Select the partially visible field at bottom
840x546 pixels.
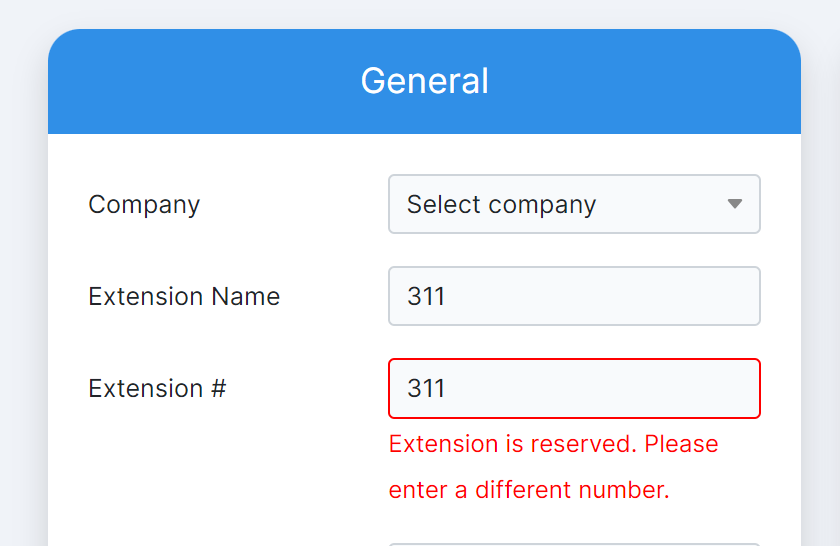[573, 543]
